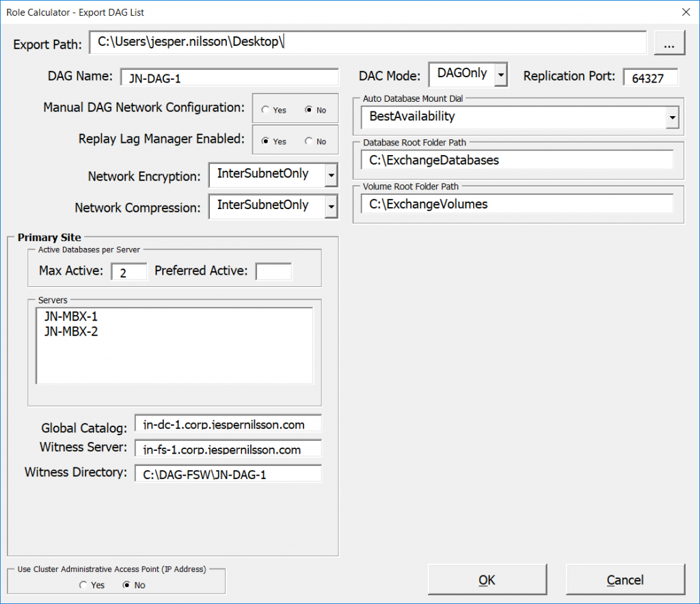This screenshot has height=604, width=700.
Task: Confirm settings with the OK button
Action: click(x=487, y=579)
